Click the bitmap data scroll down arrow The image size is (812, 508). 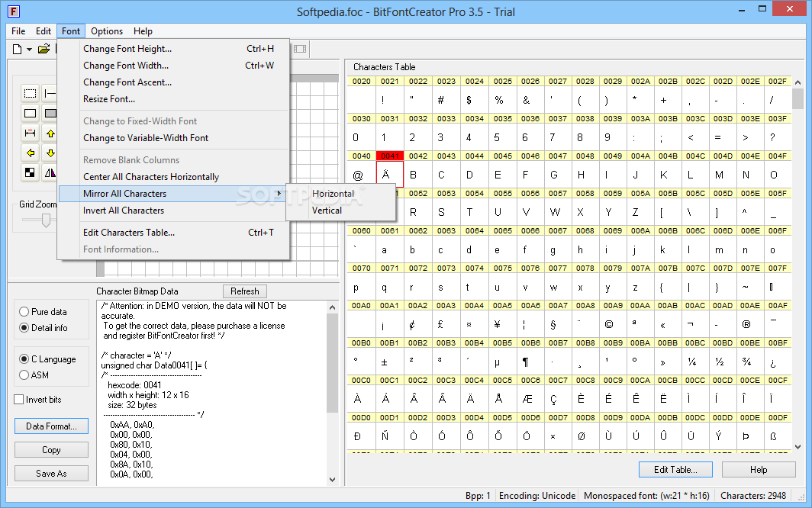(x=333, y=480)
